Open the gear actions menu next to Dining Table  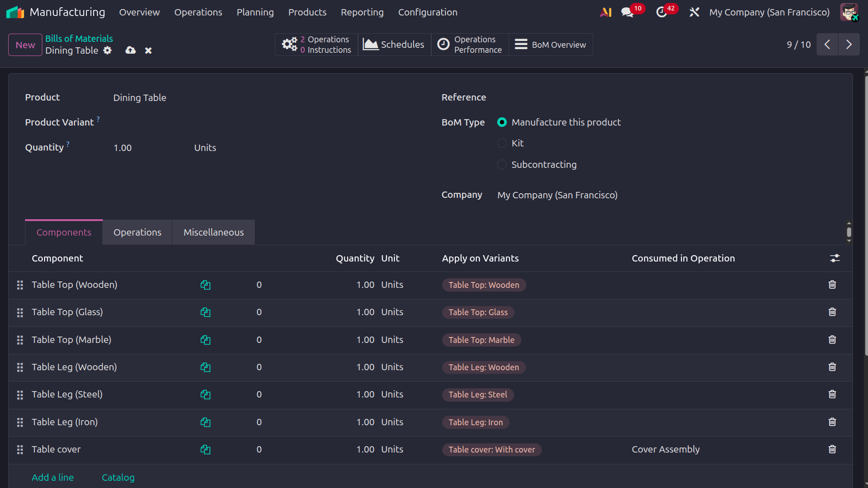coord(107,50)
